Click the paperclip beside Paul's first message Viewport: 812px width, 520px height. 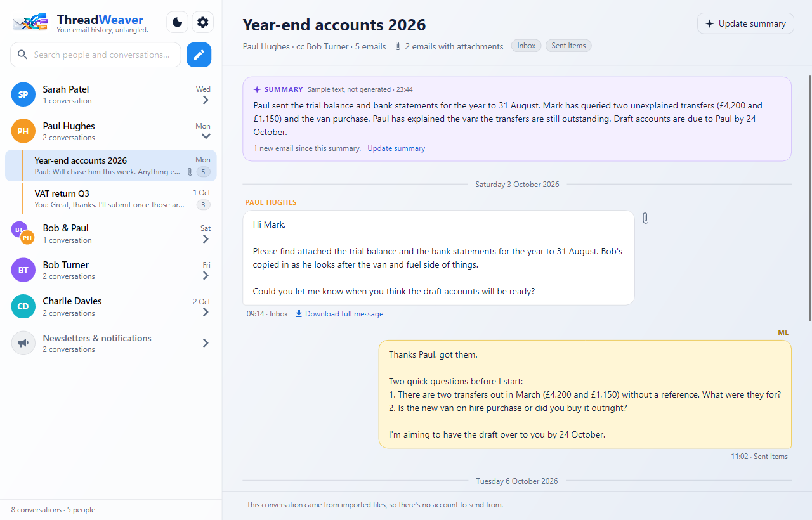click(x=646, y=218)
